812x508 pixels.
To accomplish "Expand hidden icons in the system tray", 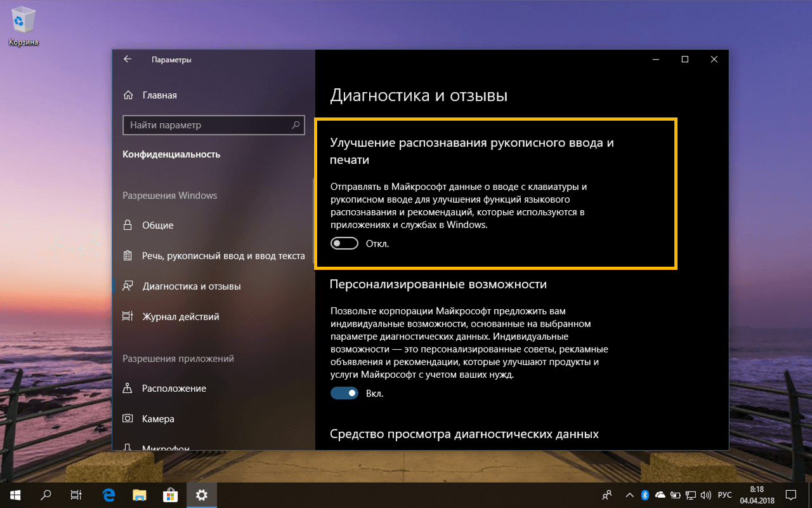I will [x=630, y=495].
